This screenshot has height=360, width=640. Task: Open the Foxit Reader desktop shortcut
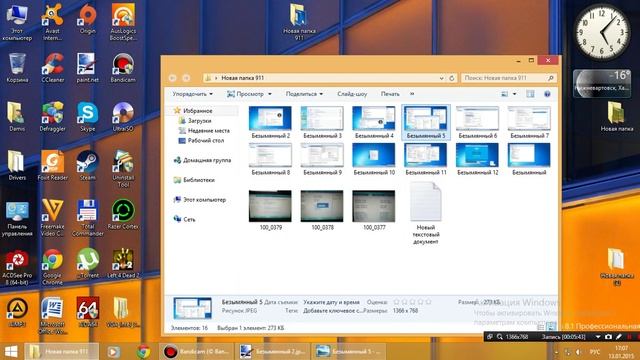[52, 166]
